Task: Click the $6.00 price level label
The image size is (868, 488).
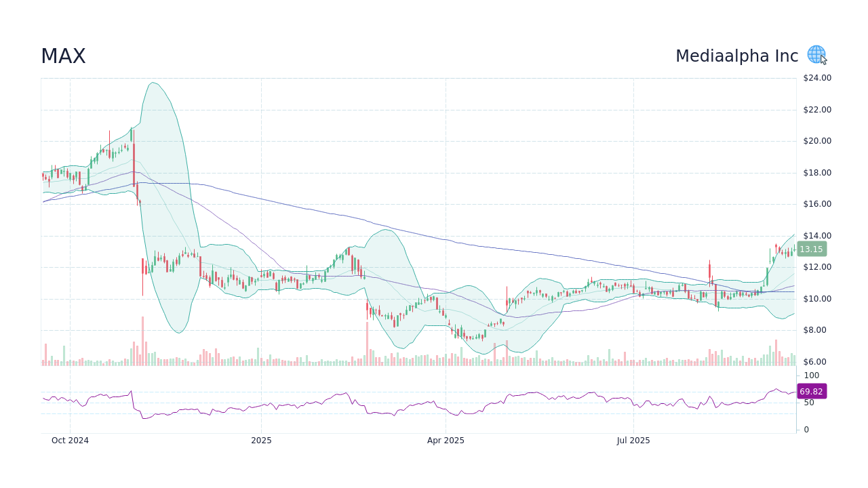Action: point(815,361)
